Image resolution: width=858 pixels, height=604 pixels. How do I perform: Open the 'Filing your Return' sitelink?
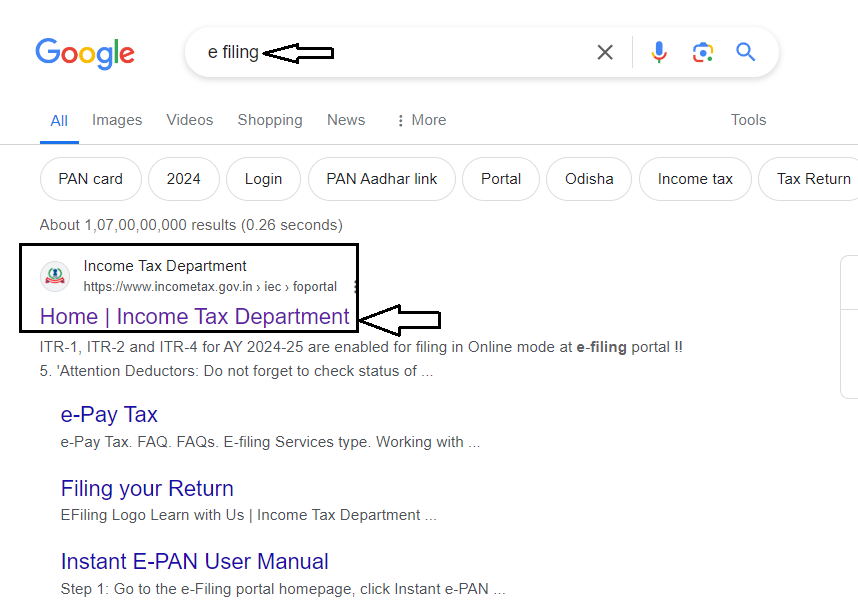point(147,489)
